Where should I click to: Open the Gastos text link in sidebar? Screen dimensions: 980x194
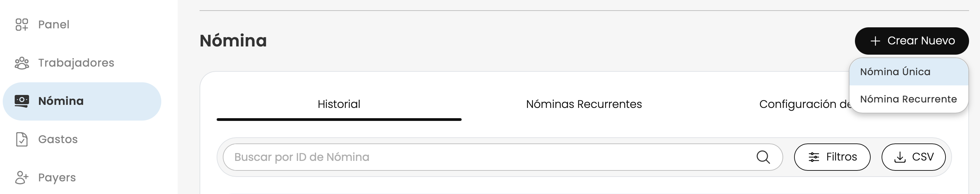(58, 139)
